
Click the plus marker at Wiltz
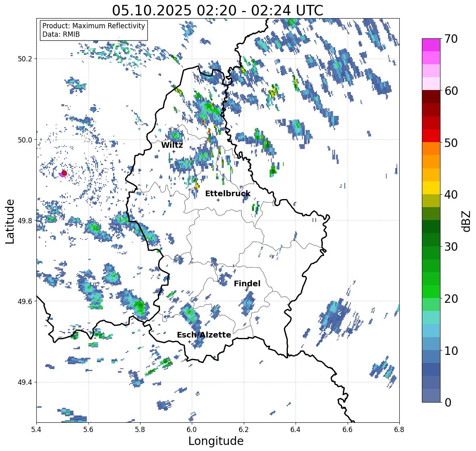point(174,151)
